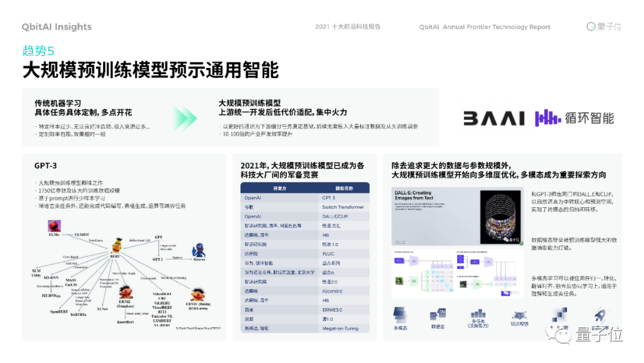Click the Elmo icon above ELMo
Image resolution: width=644 pixels, height=363 pixels.
pyautogui.click(x=54, y=226)
